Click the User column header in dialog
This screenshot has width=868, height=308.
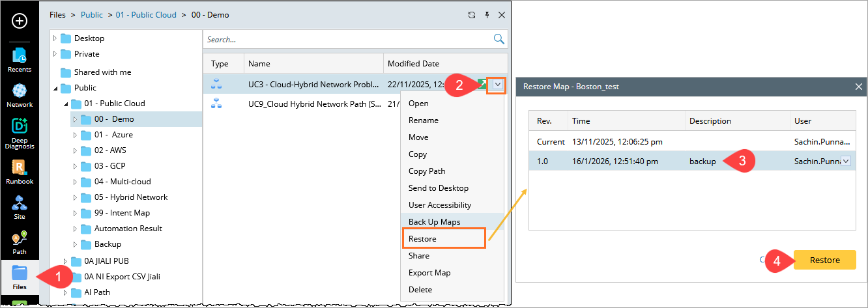click(822, 121)
